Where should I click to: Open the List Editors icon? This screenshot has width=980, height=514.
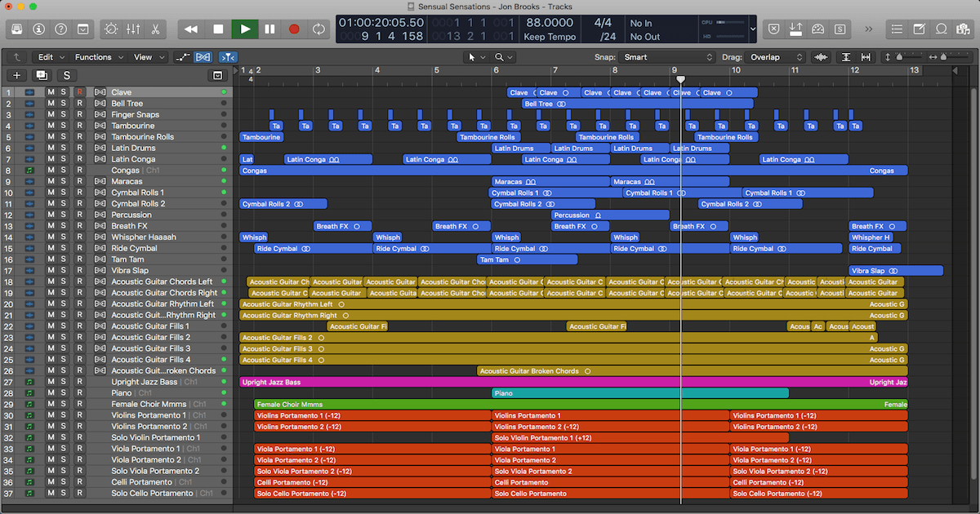(899, 29)
